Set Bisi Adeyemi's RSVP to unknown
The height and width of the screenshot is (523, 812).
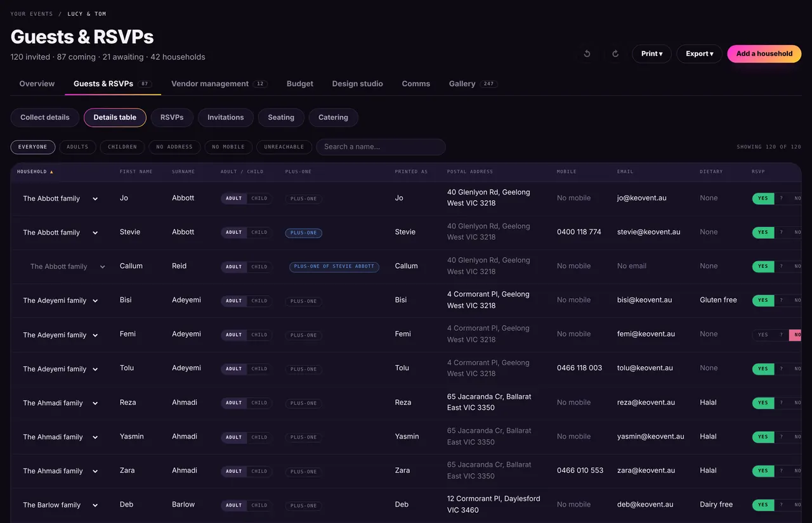(x=782, y=300)
